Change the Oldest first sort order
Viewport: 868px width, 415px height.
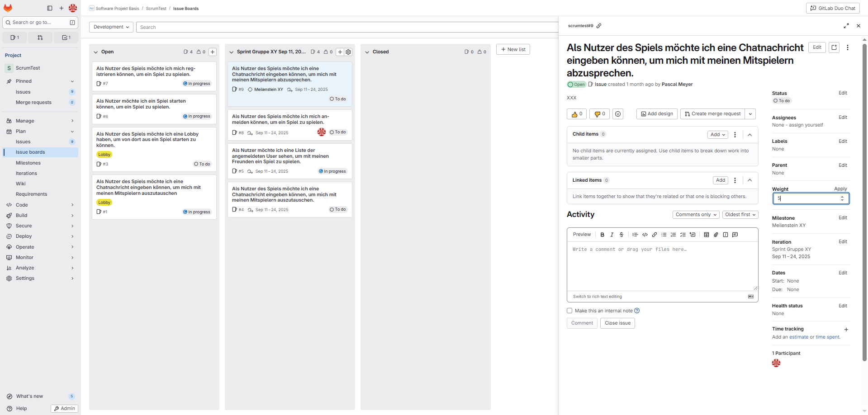(740, 215)
